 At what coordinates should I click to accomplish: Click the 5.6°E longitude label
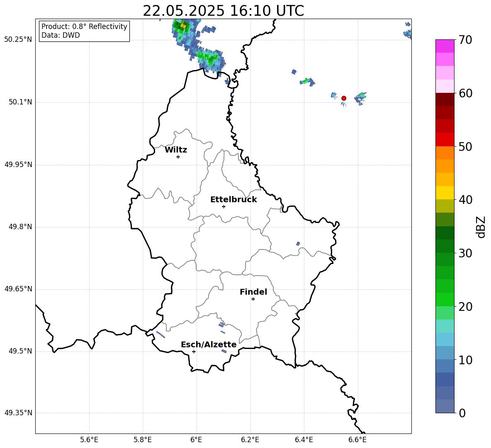coord(89,440)
